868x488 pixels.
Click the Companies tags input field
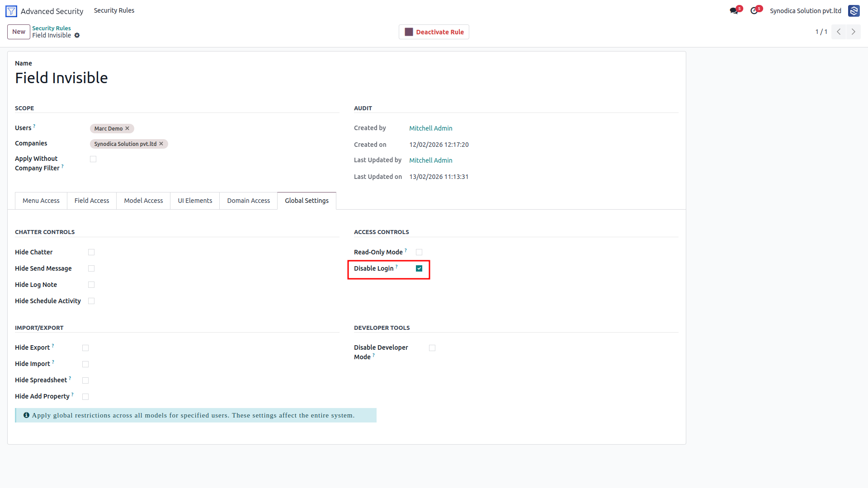pyautogui.click(x=214, y=144)
